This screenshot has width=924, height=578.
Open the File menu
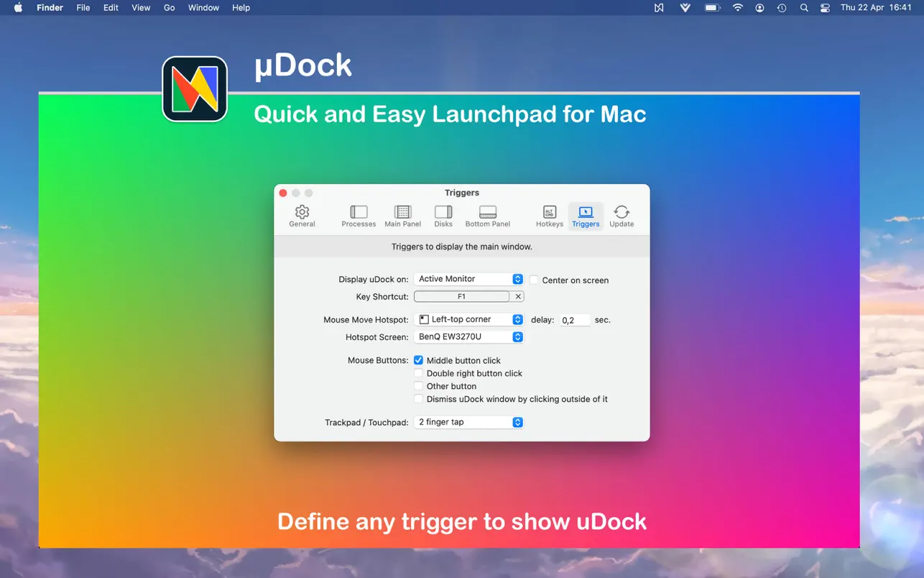(83, 8)
